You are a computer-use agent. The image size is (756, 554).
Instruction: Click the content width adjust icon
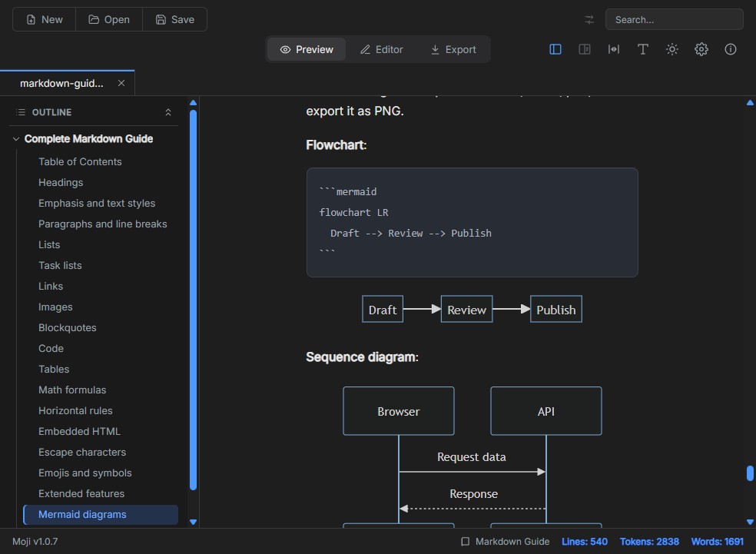[614, 49]
